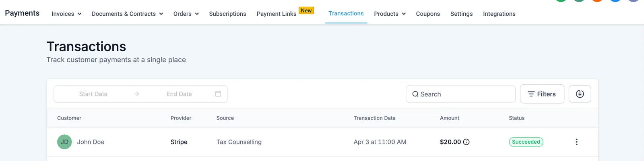Image resolution: width=644 pixels, height=161 pixels.
Task: Click the arrow between Start and End Date
Action: [x=136, y=94]
